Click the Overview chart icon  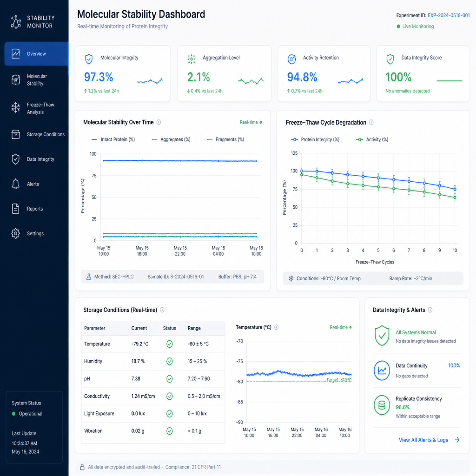[x=16, y=54]
